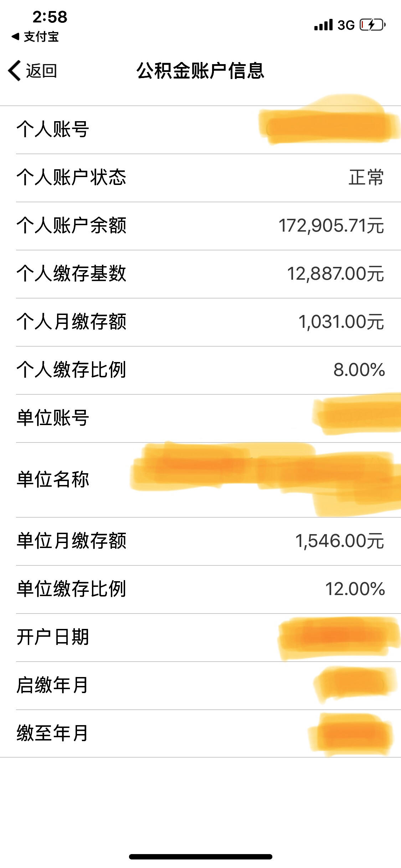Select the 个人账号 row
401x868 pixels.
[x=200, y=130]
